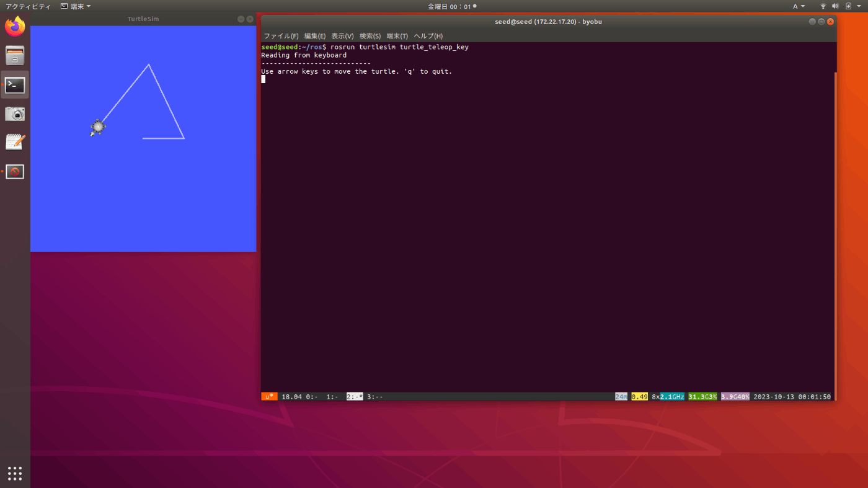868x488 pixels.
Task: Click the 2023-10-13 date in status bar
Action: click(x=774, y=396)
